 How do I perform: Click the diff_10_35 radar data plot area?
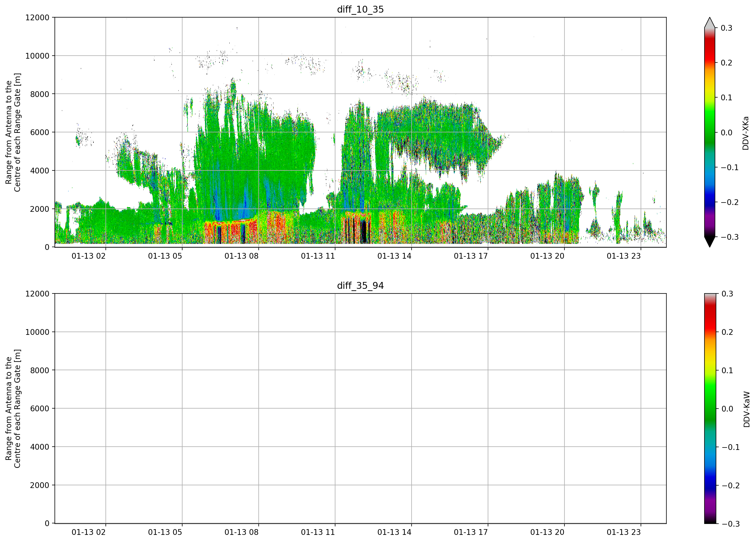360,132
